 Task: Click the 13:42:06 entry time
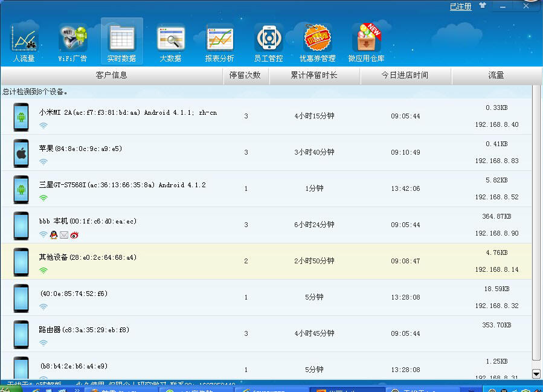click(405, 188)
